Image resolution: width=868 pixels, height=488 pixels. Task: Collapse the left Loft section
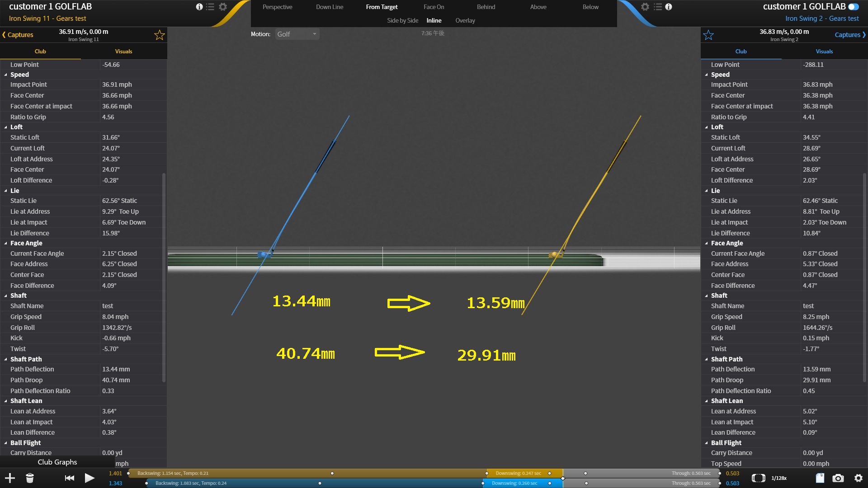[6, 127]
